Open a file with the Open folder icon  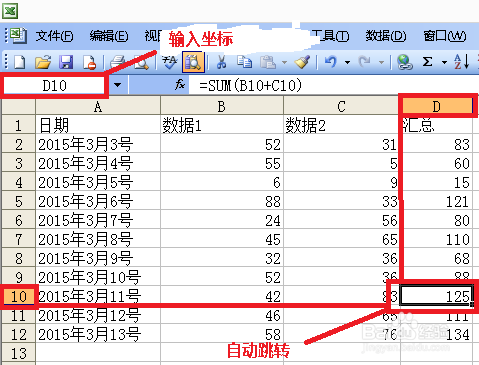[x=43, y=62]
